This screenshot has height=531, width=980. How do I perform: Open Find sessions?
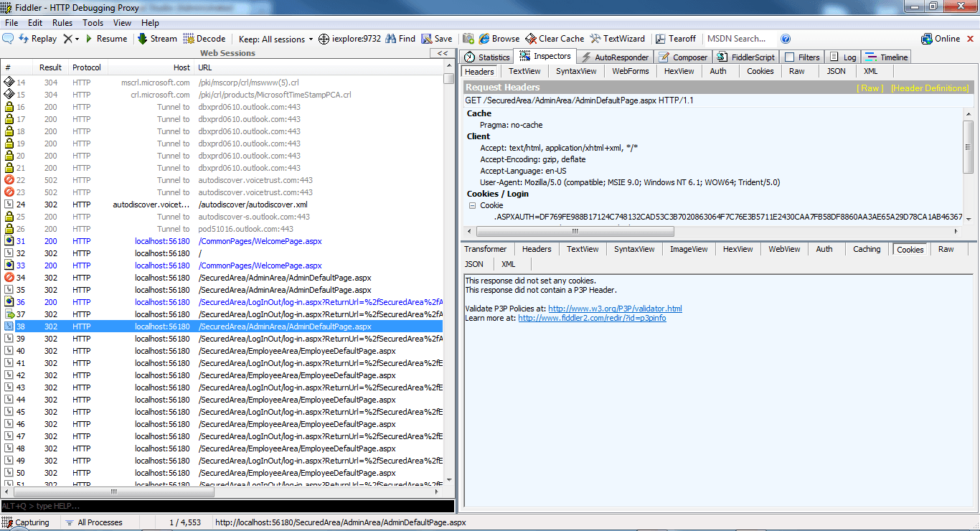[x=400, y=39]
